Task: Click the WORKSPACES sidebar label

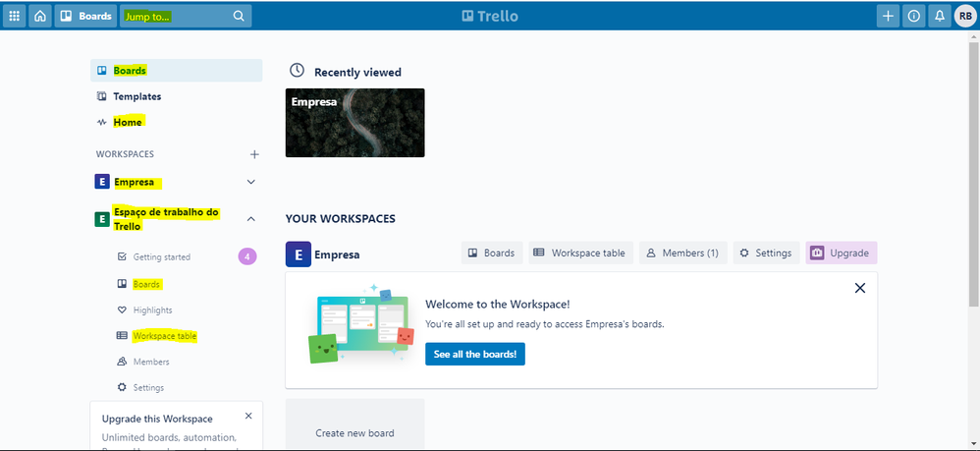Action: [x=125, y=154]
